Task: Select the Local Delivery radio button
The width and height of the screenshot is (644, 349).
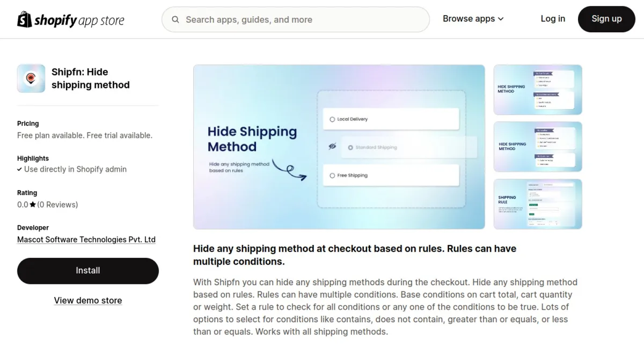Action: pos(331,119)
